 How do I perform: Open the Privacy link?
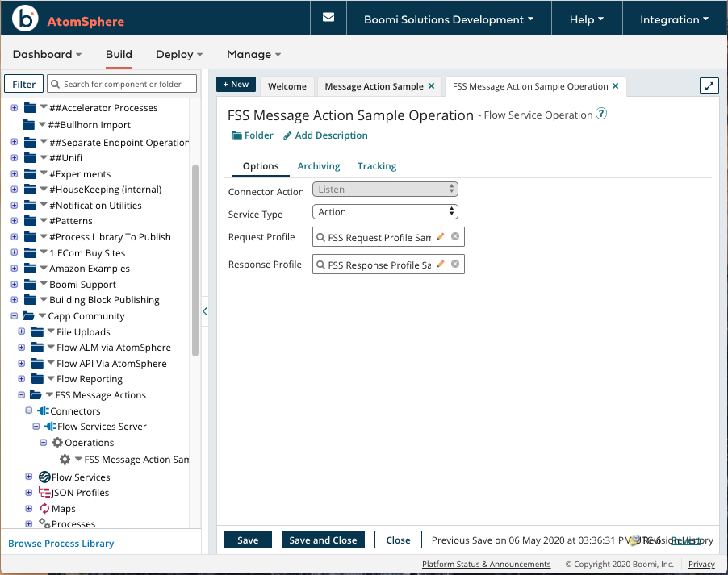coord(701,564)
